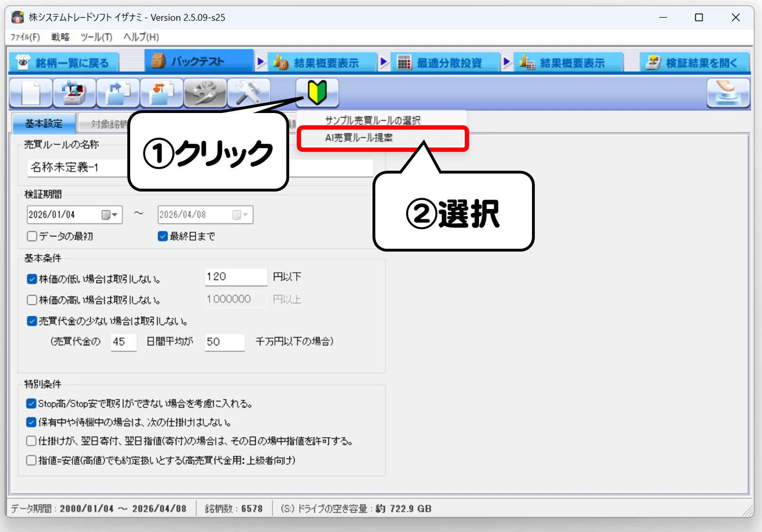Click the 特別条件 group label
The height and width of the screenshot is (532, 762).
point(43,384)
